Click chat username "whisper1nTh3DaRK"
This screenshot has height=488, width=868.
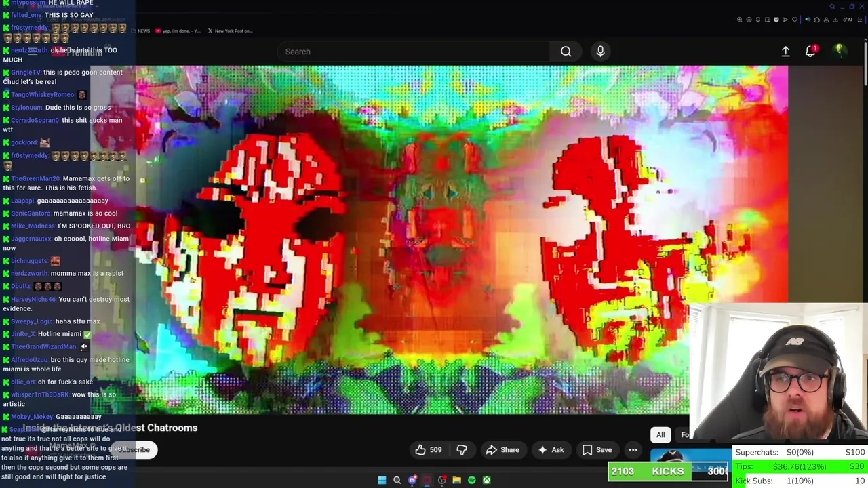[x=39, y=394]
